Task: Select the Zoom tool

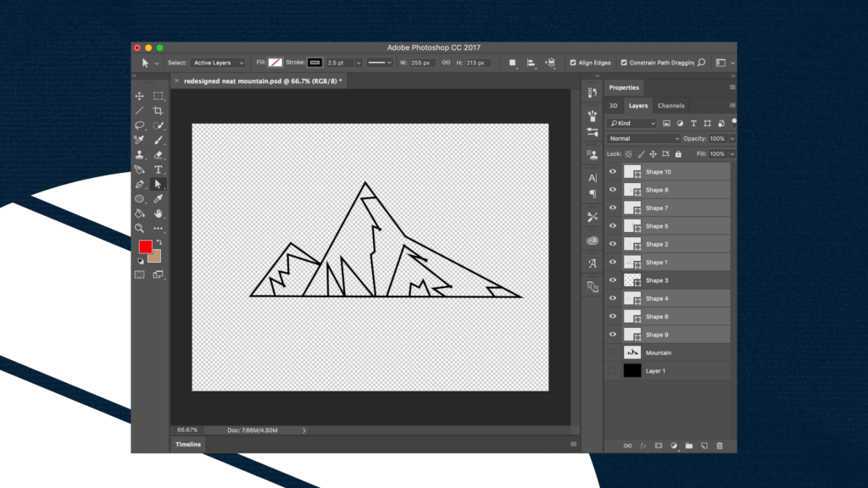Action: 140,228
